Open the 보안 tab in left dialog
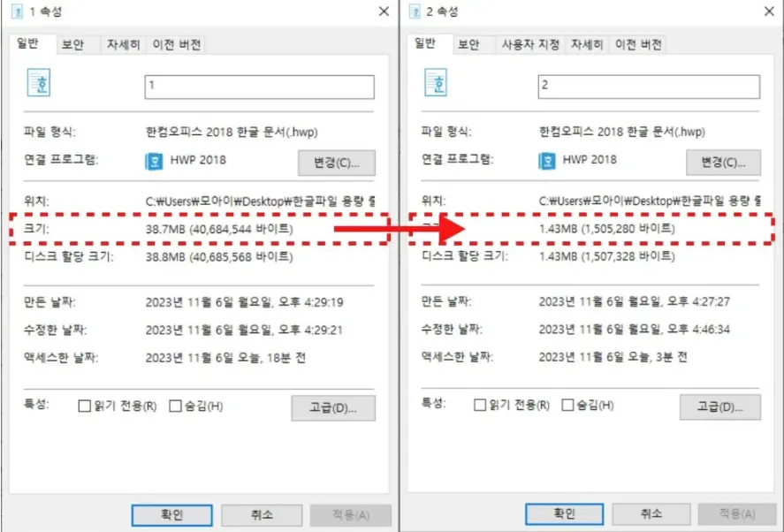 click(x=73, y=45)
